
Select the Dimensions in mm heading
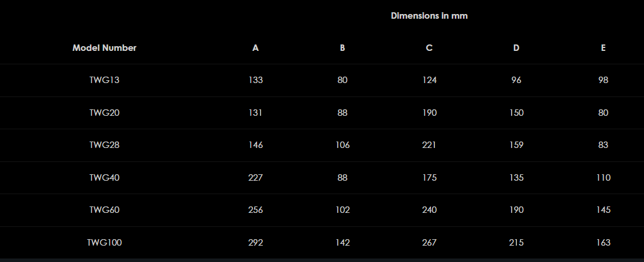429,16
